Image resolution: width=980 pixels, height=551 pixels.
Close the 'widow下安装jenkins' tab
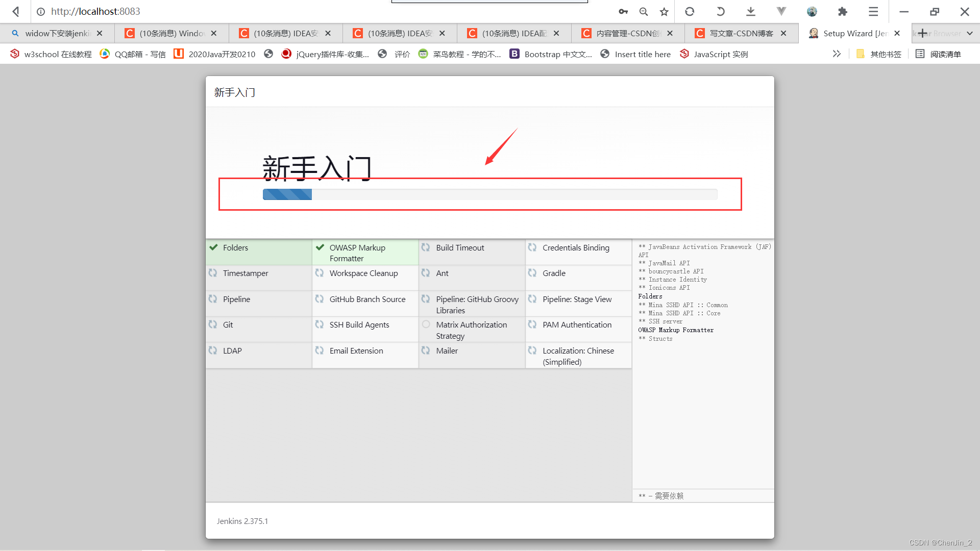(x=100, y=33)
